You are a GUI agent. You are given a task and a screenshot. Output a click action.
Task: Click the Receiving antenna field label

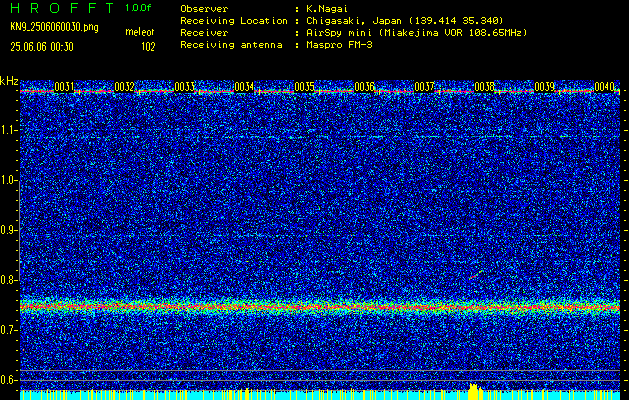[x=231, y=45]
